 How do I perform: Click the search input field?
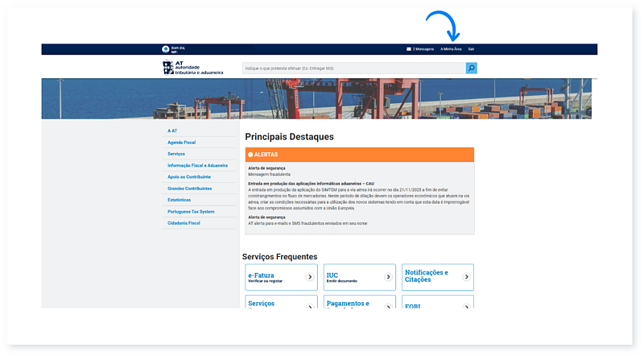353,68
